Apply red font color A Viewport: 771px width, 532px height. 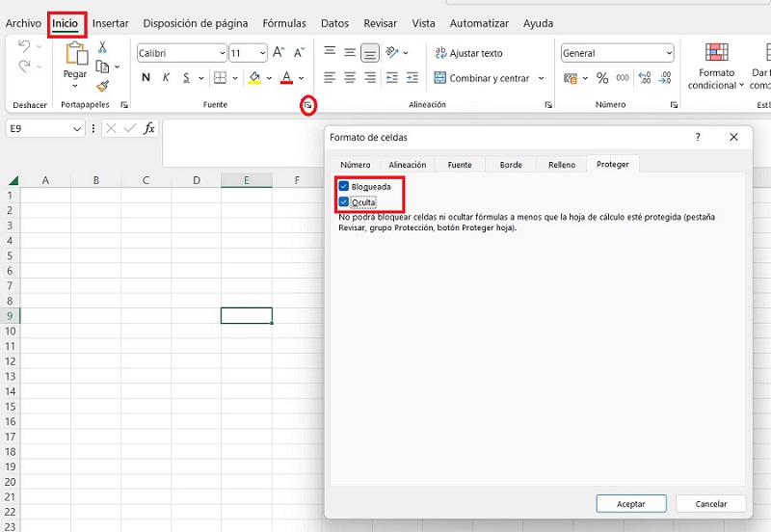286,78
